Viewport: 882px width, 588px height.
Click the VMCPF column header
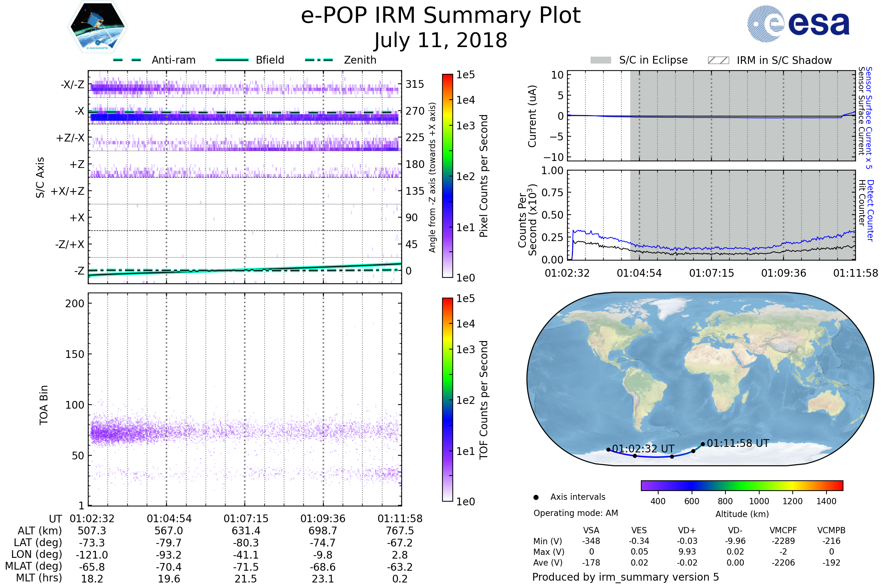point(783,530)
